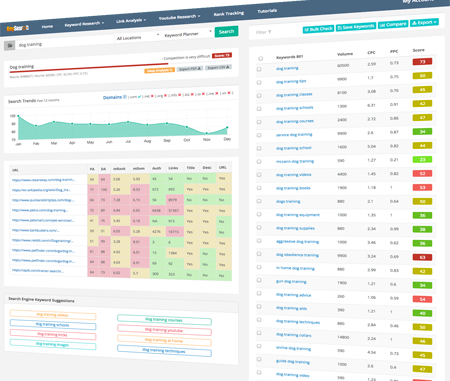Open the en.wikipedia.org URL link
This screenshot has height=381, width=450.
[x=41, y=190]
